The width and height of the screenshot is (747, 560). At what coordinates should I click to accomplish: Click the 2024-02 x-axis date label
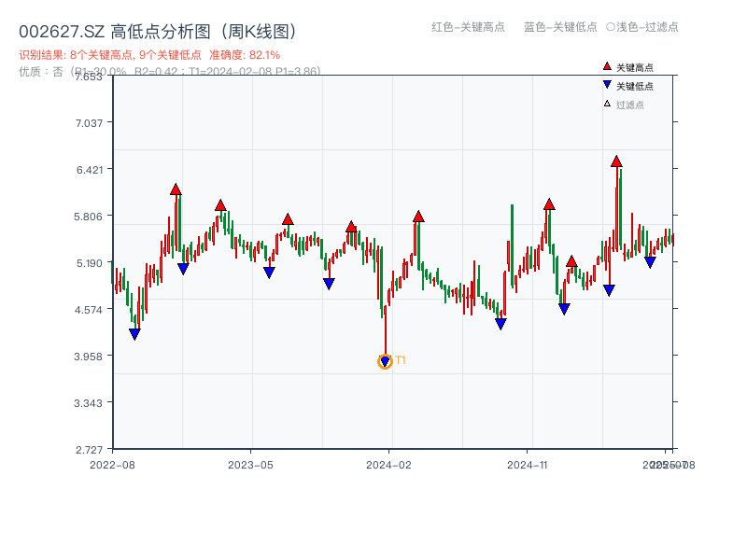[x=388, y=465]
